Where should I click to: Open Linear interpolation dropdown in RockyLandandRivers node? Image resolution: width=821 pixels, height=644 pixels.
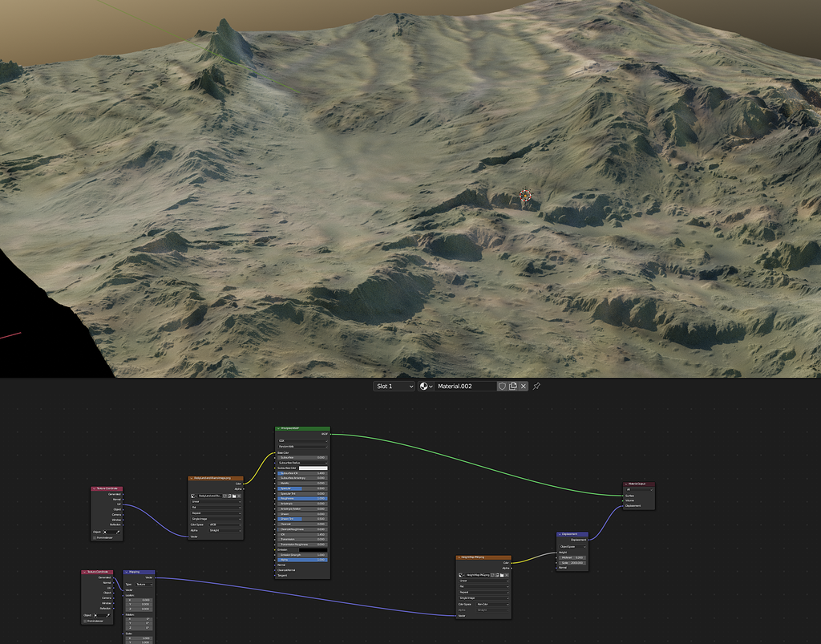click(x=216, y=501)
